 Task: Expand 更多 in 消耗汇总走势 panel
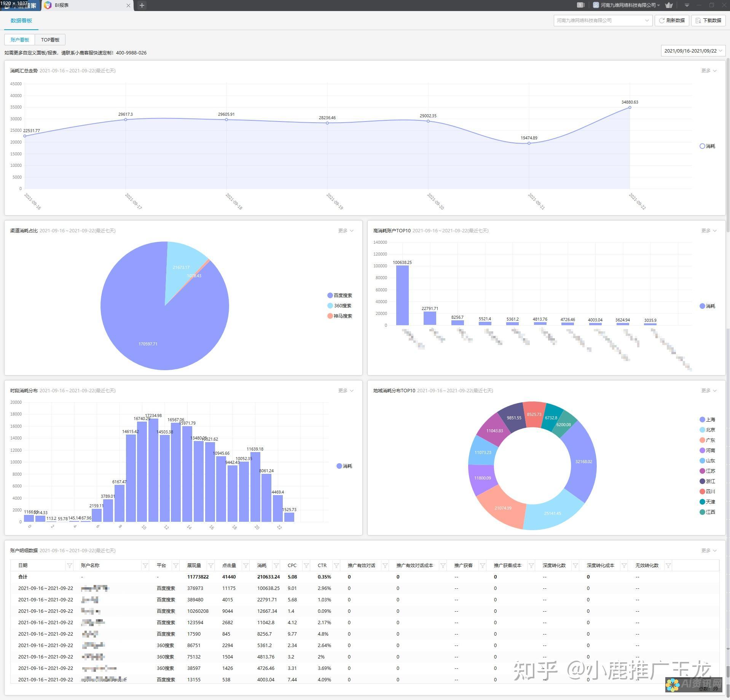[709, 71]
